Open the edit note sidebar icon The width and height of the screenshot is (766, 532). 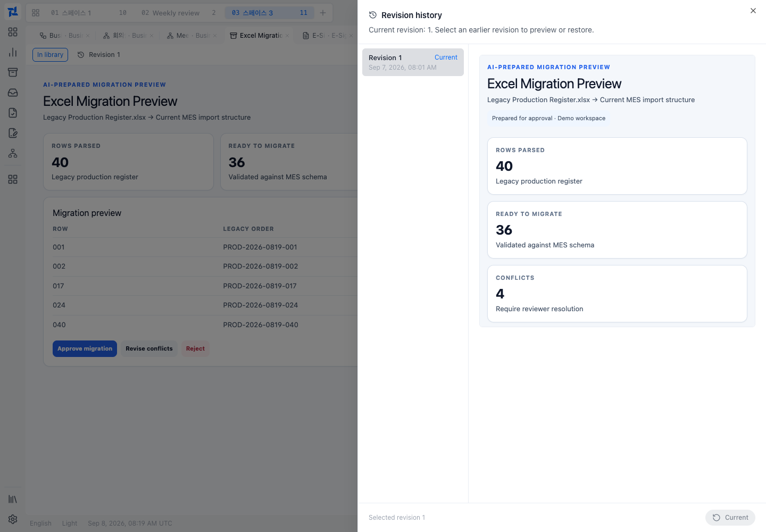(x=13, y=133)
